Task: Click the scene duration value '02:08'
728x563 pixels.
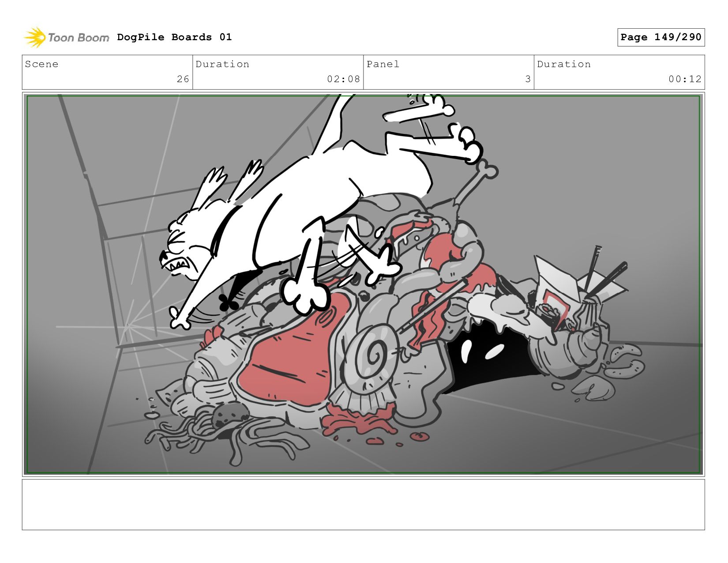Action: [343, 79]
